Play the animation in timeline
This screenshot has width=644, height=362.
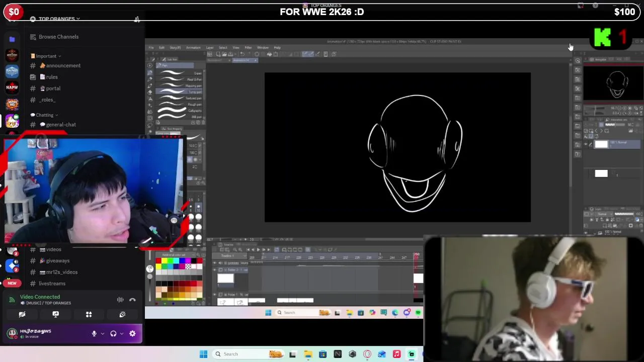(258, 250)
